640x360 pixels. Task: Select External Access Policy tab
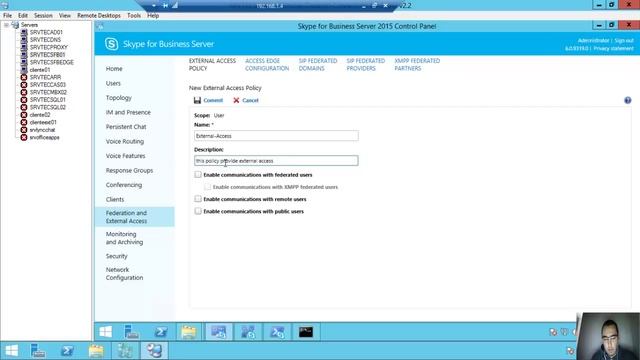pyautogui.click(x=212, y=64)
